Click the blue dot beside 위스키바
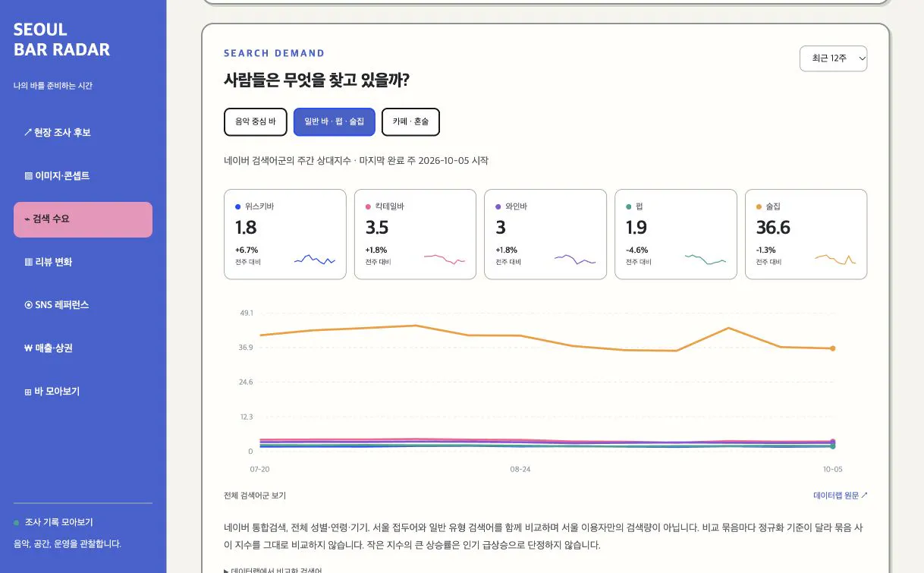Screen dimensions: 924x573 click(238, 206)
